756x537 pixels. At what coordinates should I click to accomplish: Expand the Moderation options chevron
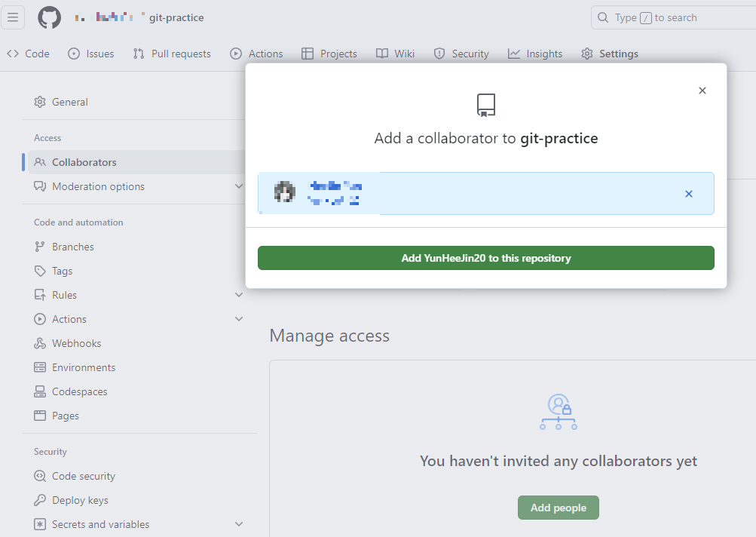point(239,186)
